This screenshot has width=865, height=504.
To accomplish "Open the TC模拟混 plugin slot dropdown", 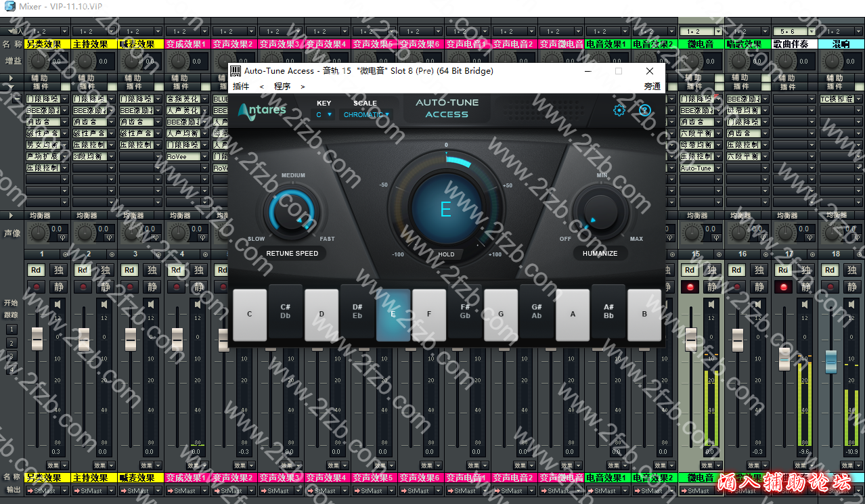I will click(857, 99).
